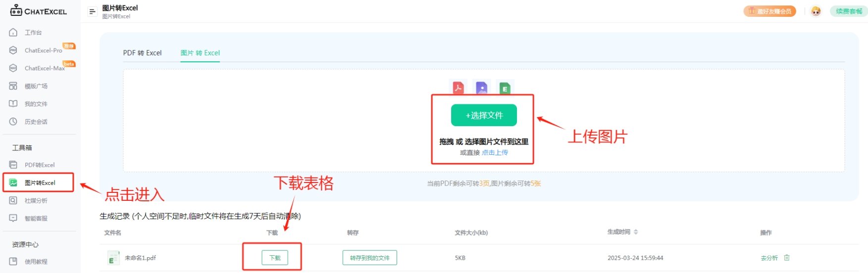The width and height of the screenshot is (868, 273).
Task: Click the 5KB file size cell
Action: [x=460, y=258]
